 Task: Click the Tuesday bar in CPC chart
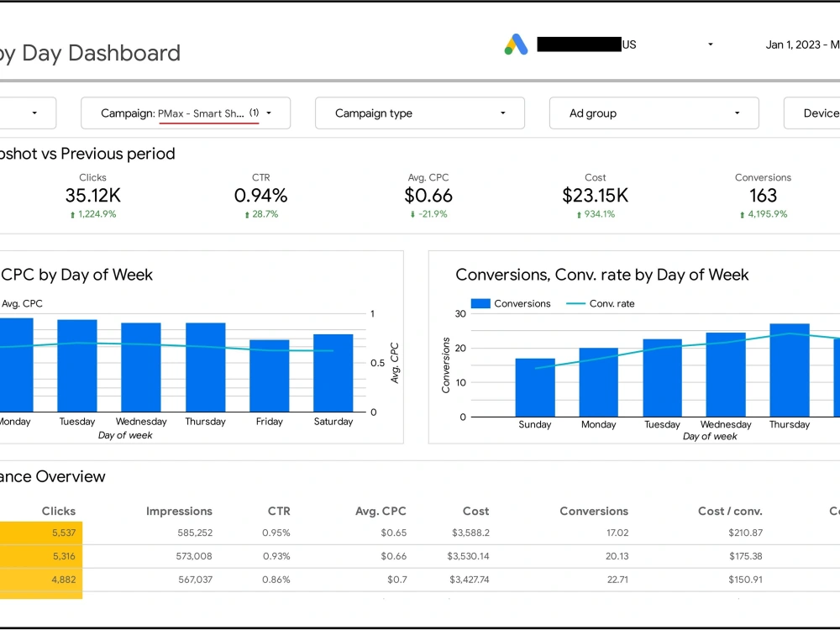(x=77, y=366)
